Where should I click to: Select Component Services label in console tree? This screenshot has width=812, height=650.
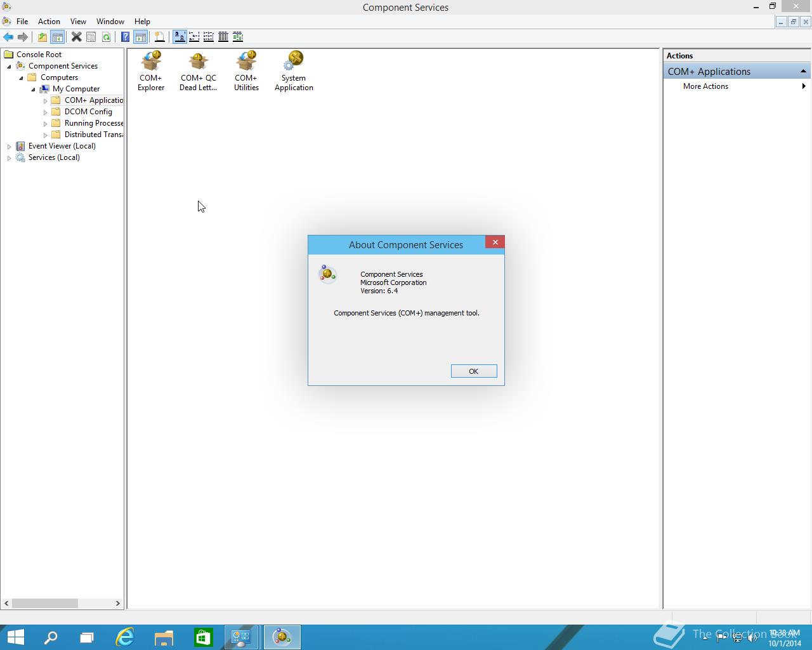point(63,66)
